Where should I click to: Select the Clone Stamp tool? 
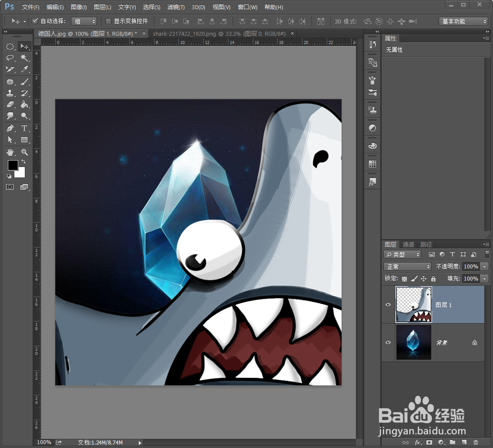[10, 93]
